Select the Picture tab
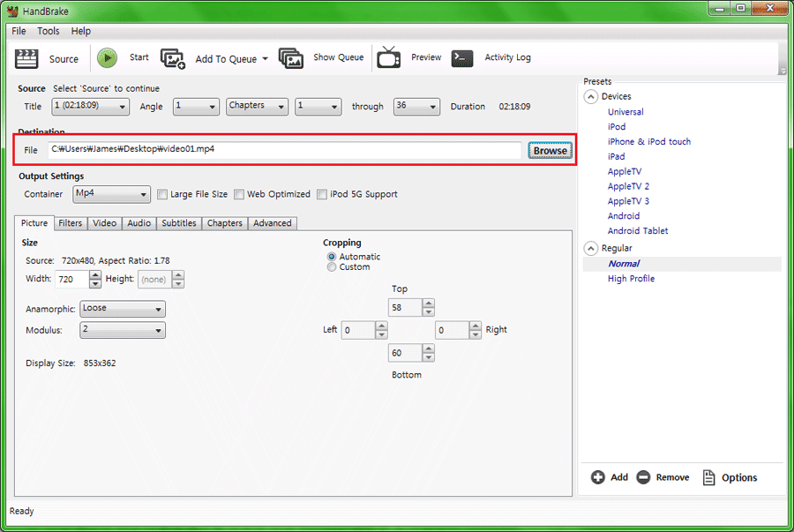 34,222
